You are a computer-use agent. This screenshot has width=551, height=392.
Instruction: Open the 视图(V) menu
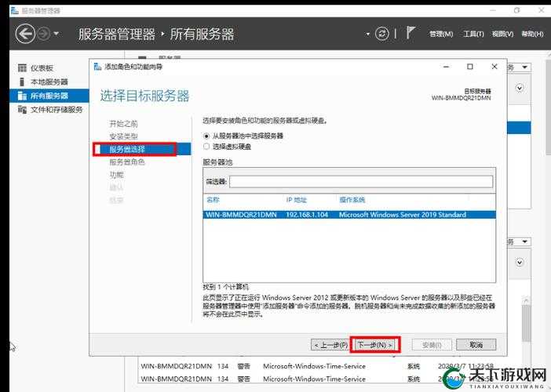[x=503, y=34]
